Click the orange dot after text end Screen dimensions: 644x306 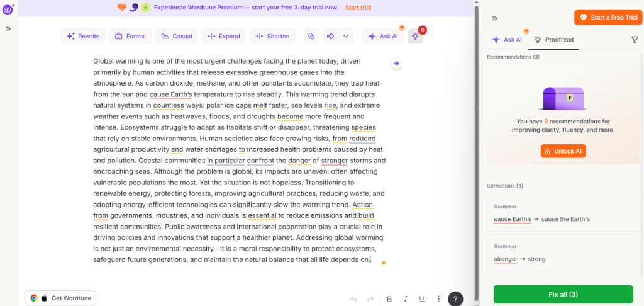pos(384,263)
